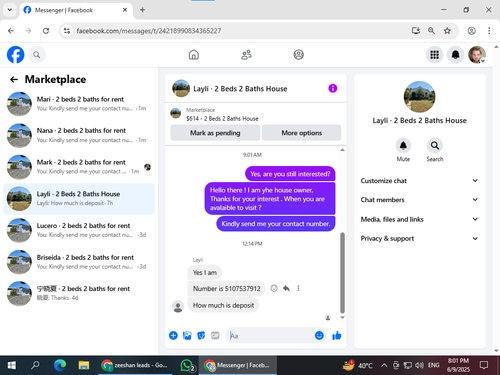The height and width of the screenshot is (375, 500).
Task: Click the 'Yes, are you still interested?' message
Action: [x=290, y=174]
